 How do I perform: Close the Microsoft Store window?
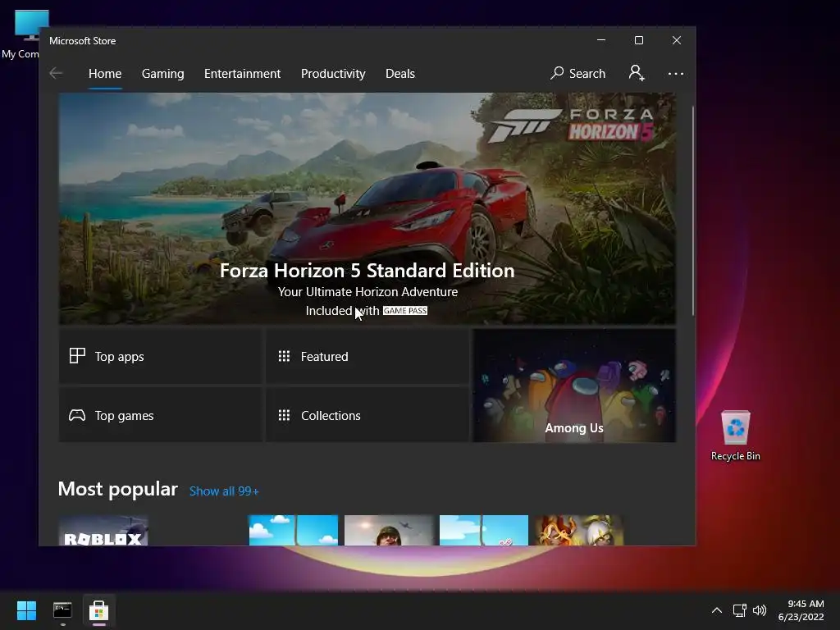[677, 40]
